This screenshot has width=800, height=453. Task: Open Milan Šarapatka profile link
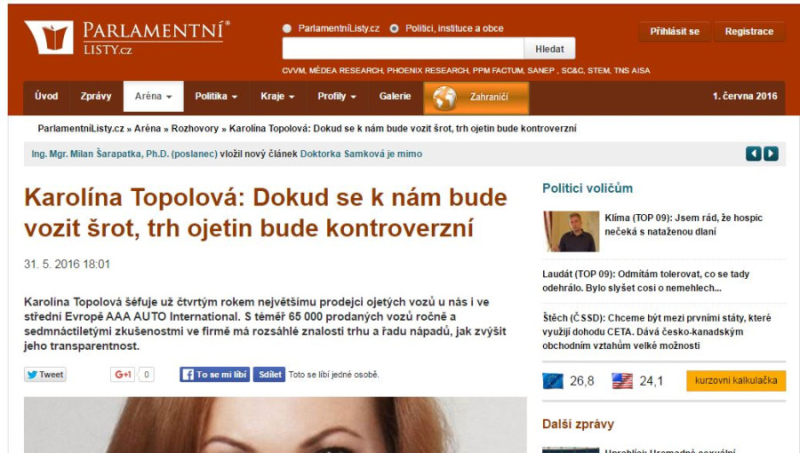124,154
